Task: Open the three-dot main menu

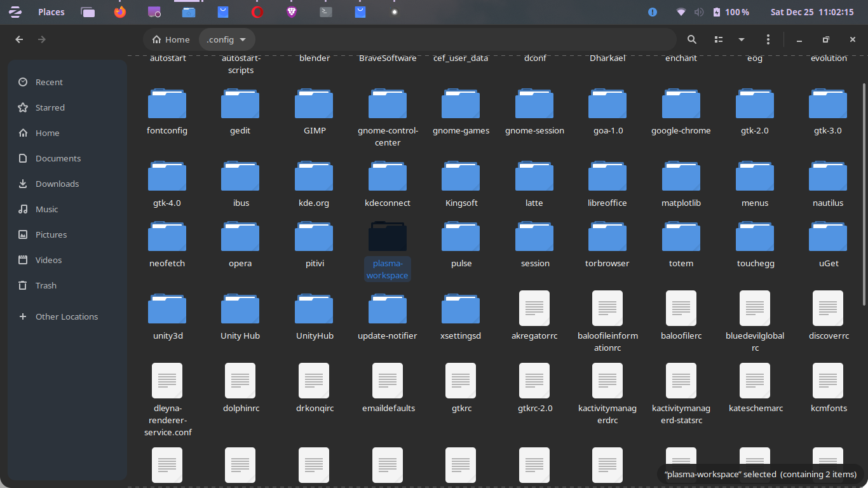Action: (x=768, y=39)
